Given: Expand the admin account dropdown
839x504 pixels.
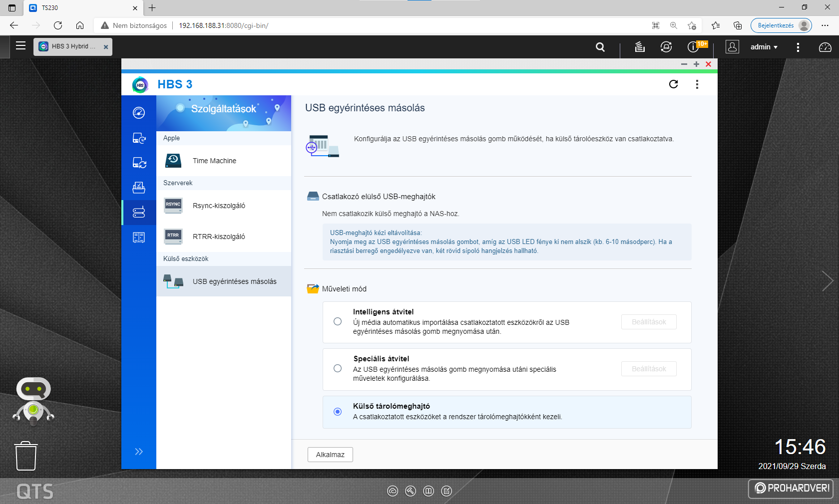Looking at the screenshot, I should 764,47.
